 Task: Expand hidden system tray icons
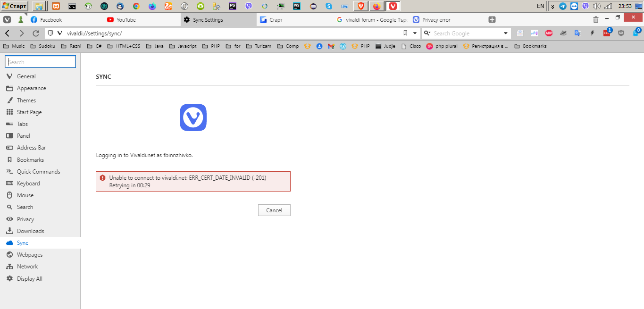553,6
